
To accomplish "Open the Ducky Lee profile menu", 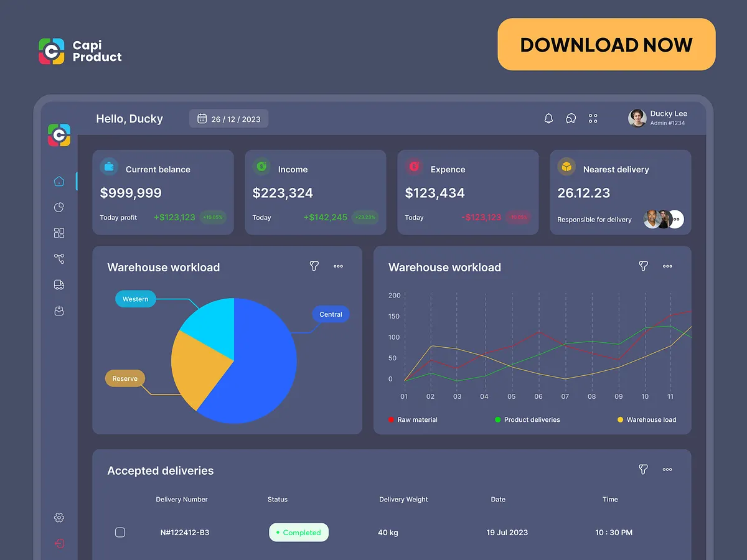I will point(659,118).
